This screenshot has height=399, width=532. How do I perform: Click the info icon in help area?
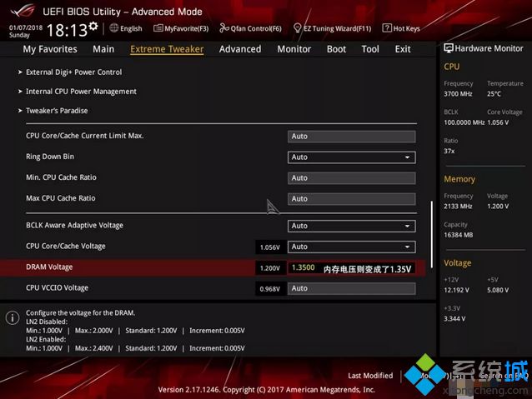(13, 318)
